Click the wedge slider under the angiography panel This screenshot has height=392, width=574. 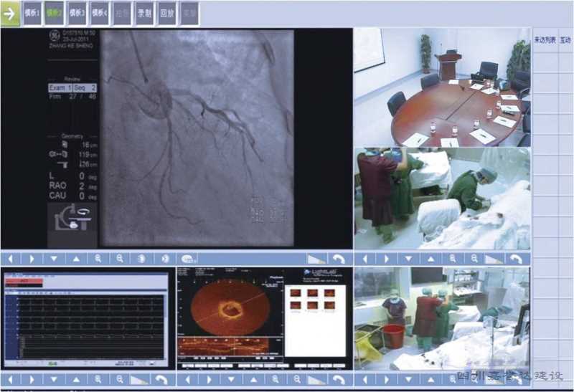tap(316, 259)
